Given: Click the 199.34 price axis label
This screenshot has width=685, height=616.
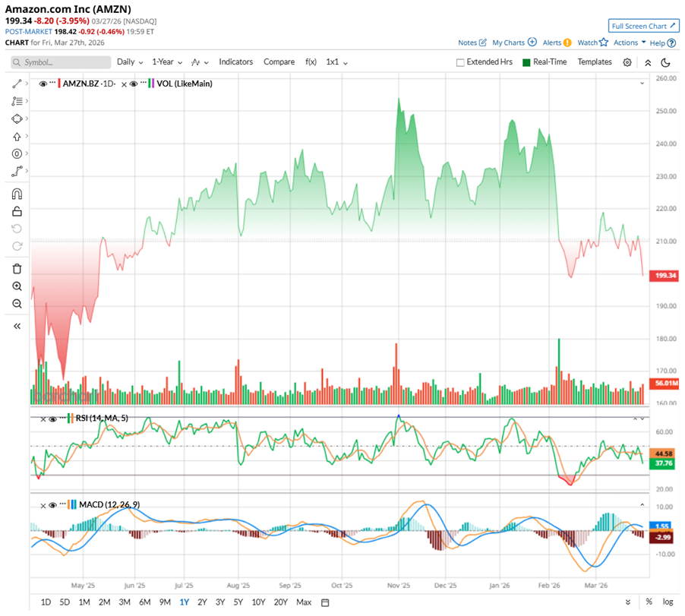Looking at the screenshot, I should pyautogui.click(x=664, y=276).
